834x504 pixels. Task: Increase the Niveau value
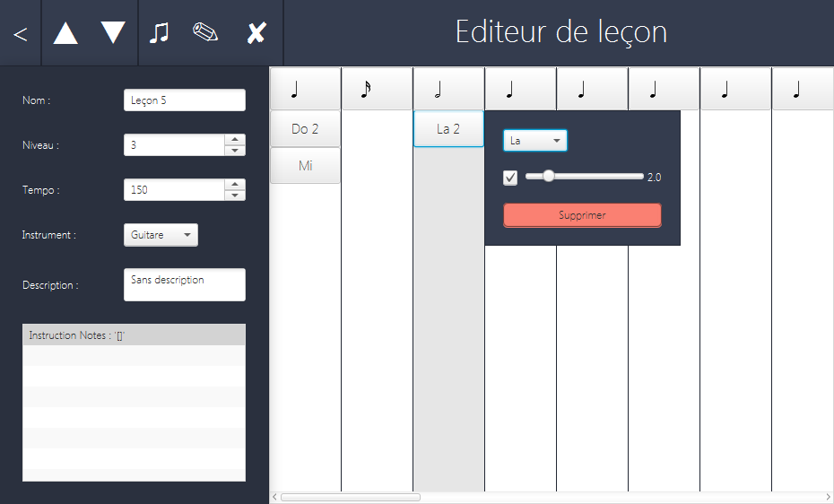(235, 139)
